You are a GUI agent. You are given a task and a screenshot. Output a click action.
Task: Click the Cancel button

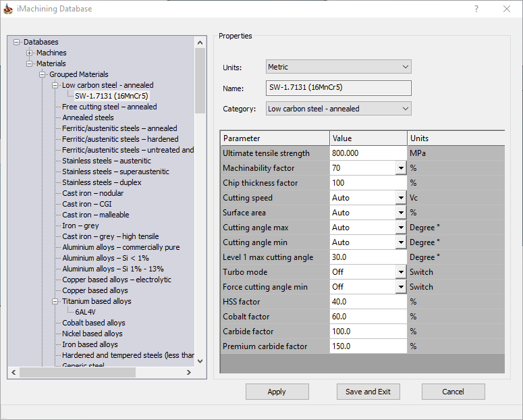[x=453, y=392]
